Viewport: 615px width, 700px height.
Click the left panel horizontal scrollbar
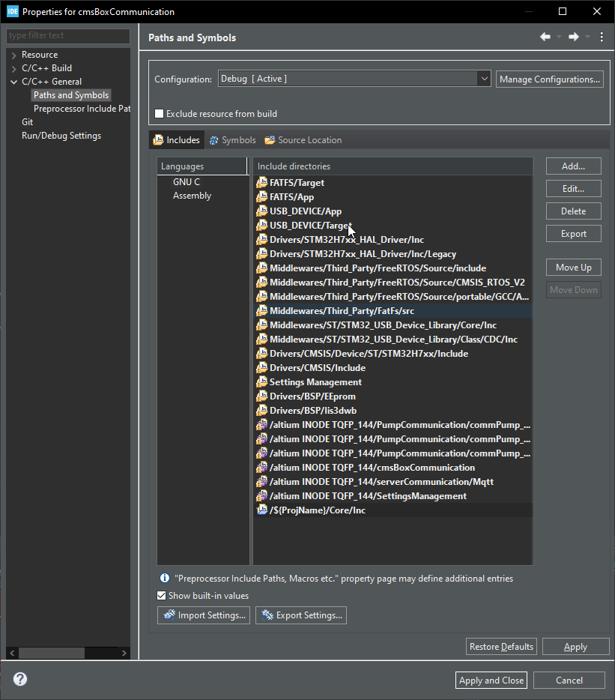coord(52,653)
